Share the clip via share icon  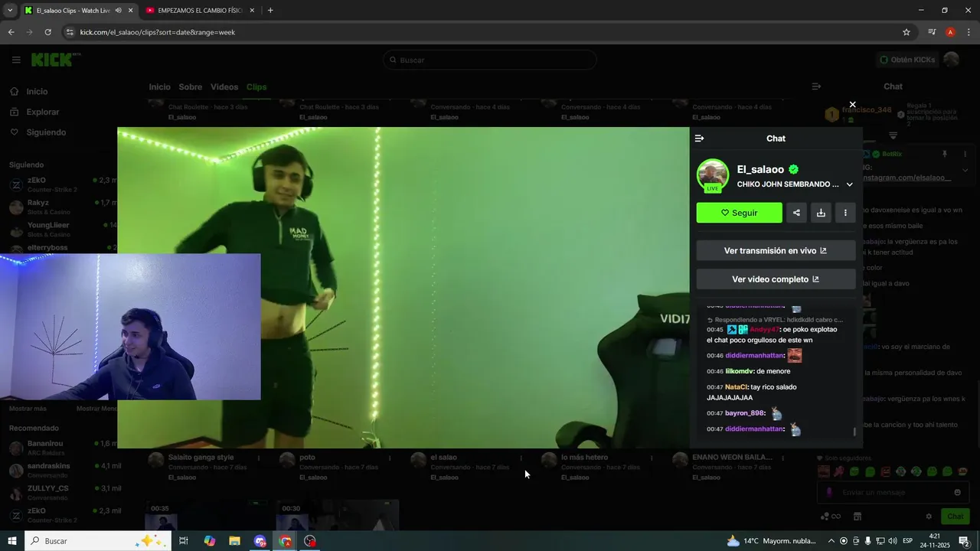[x=796, y=213]
